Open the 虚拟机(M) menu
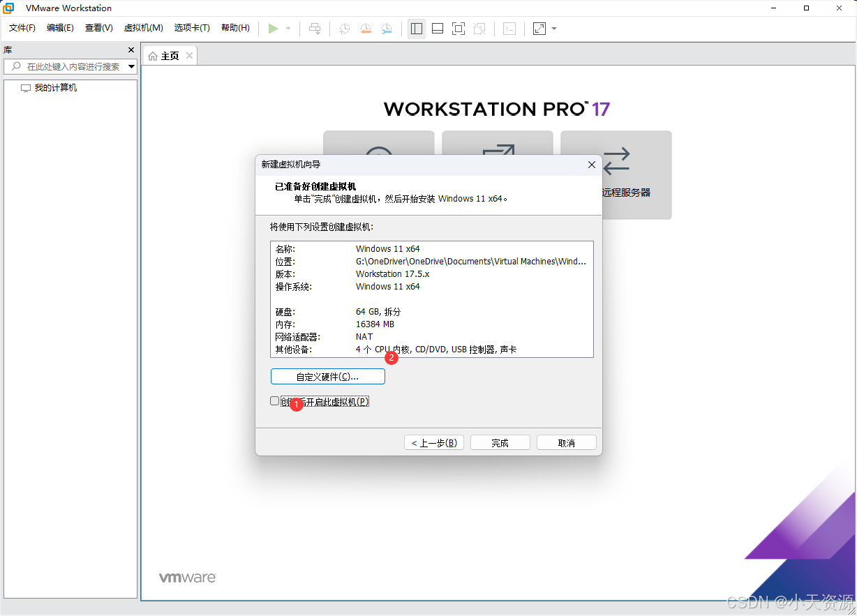The width and height of the screenshot is (857, 616). (x=143, y=28)
